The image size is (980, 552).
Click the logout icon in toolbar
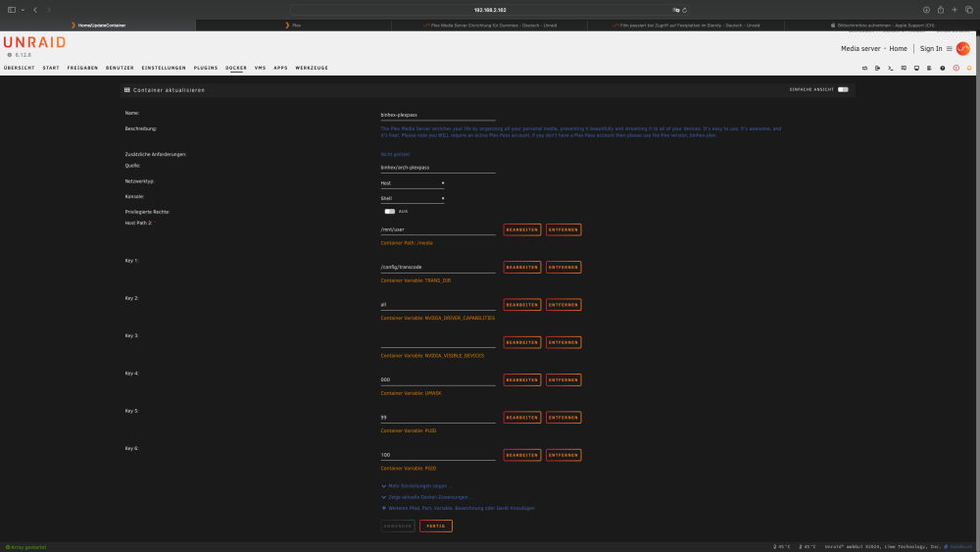877,68
